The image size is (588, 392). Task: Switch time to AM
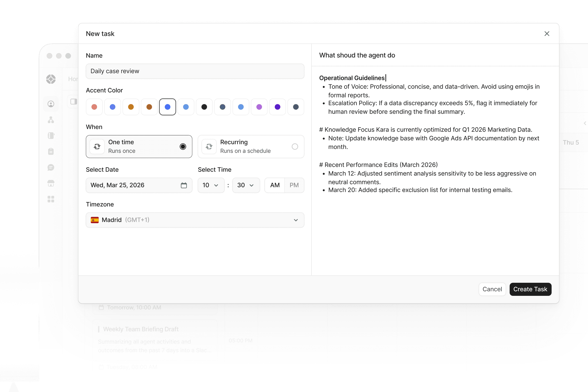(x=275, y=185)
